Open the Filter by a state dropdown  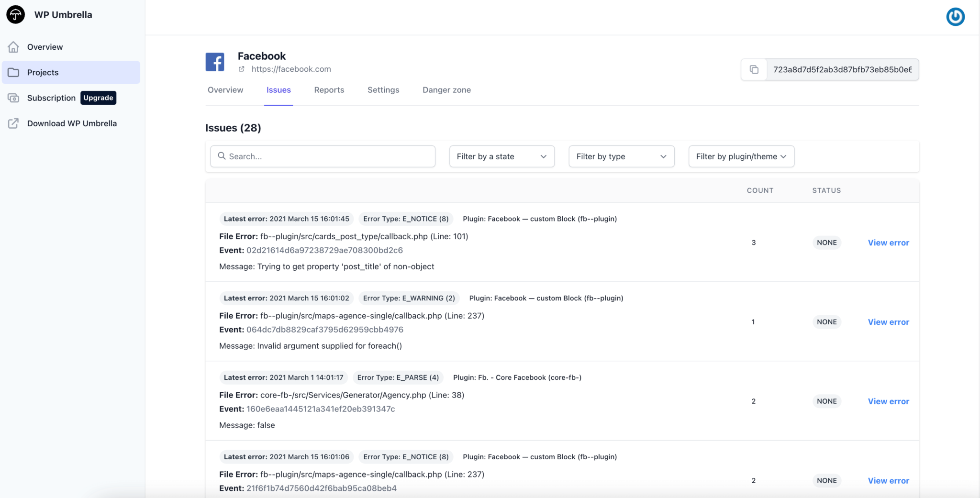(501, 156)
